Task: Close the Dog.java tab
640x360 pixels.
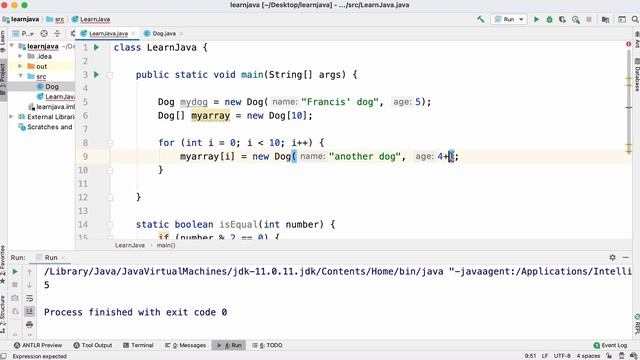Action: point(182,33)
